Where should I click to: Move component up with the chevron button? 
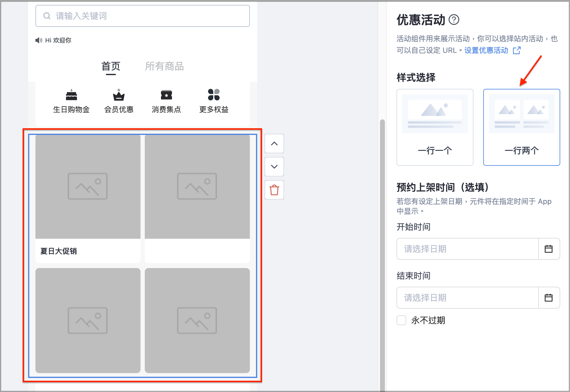pos(274,143)
